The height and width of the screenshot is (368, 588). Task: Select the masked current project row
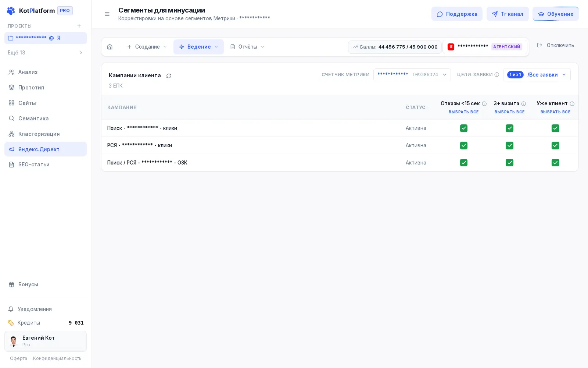tap(46, 38)
